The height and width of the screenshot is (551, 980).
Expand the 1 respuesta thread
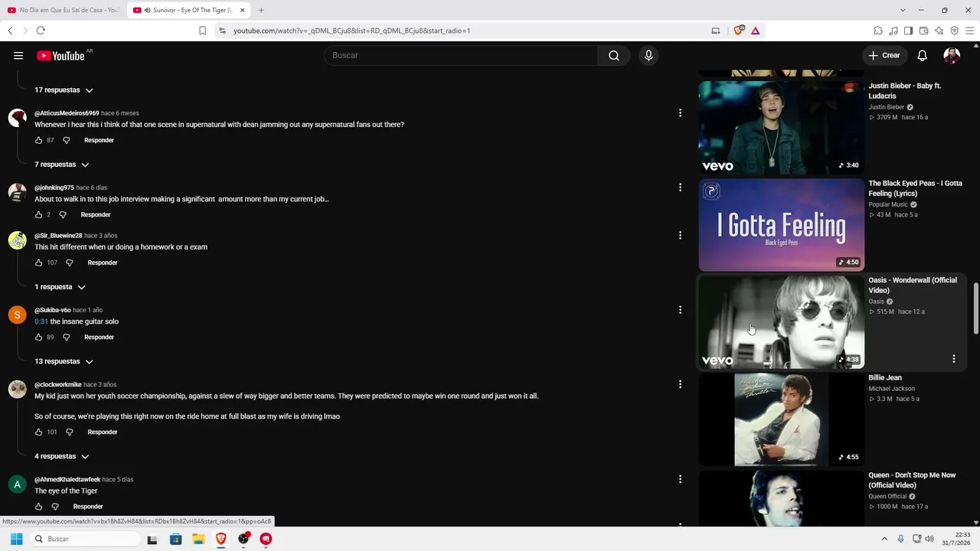tap(60, 287)
